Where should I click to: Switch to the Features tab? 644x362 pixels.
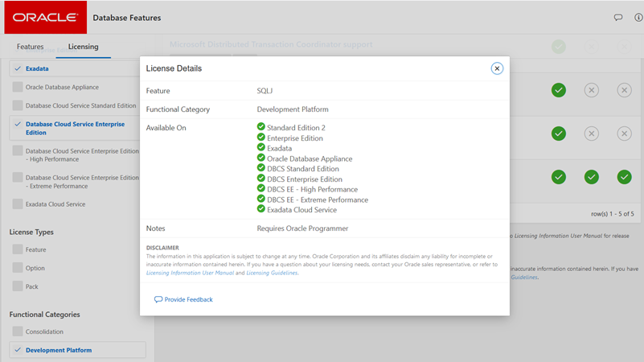(31, 47)
